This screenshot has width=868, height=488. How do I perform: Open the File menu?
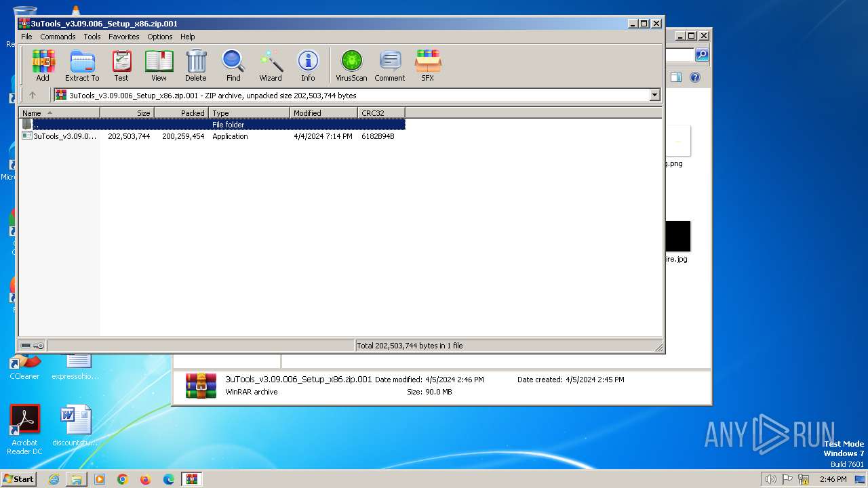click(26, 37)
